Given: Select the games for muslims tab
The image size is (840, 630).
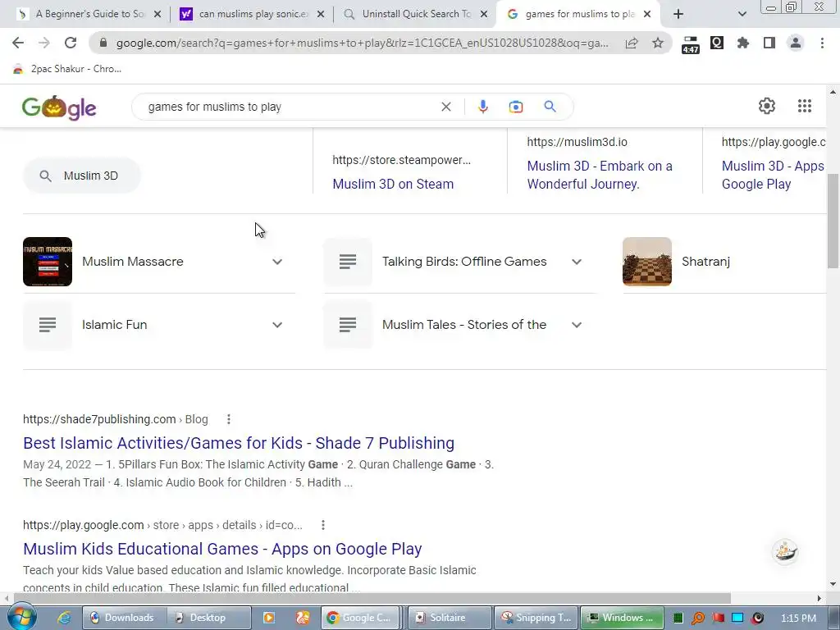Looking at the screenshot, I should click(578, 14).
